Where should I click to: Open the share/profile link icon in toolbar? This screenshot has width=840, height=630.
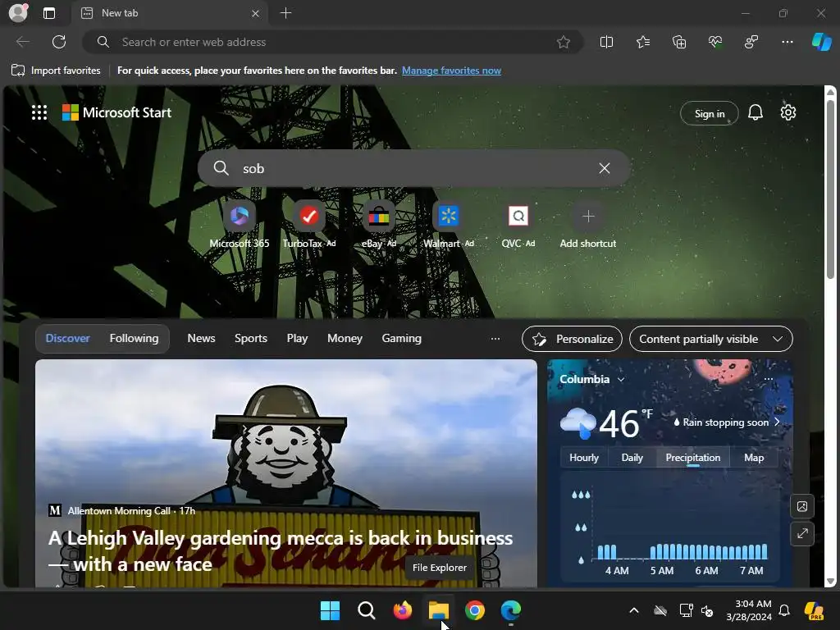(x=751, y=42)
